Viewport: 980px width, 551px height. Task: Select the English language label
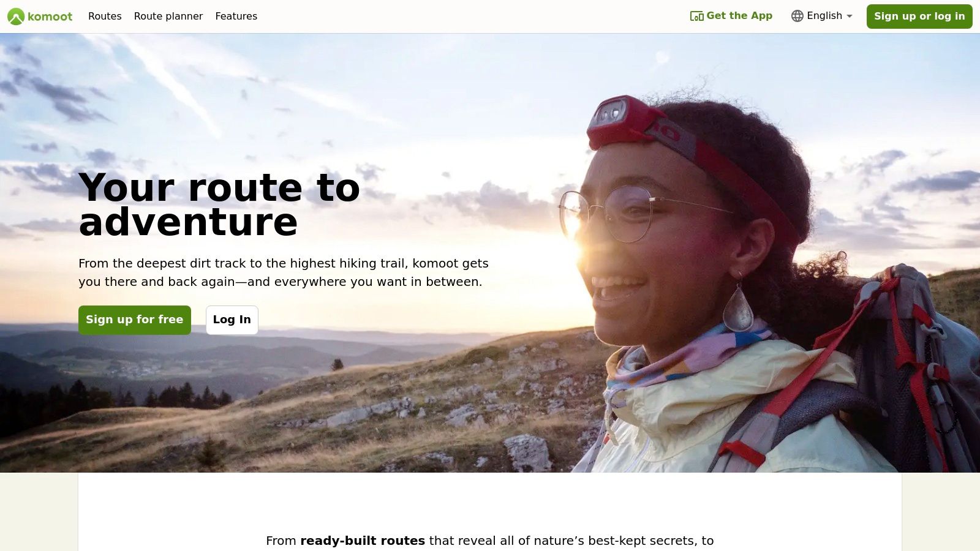pyautogui.click(x=824, y=16)
